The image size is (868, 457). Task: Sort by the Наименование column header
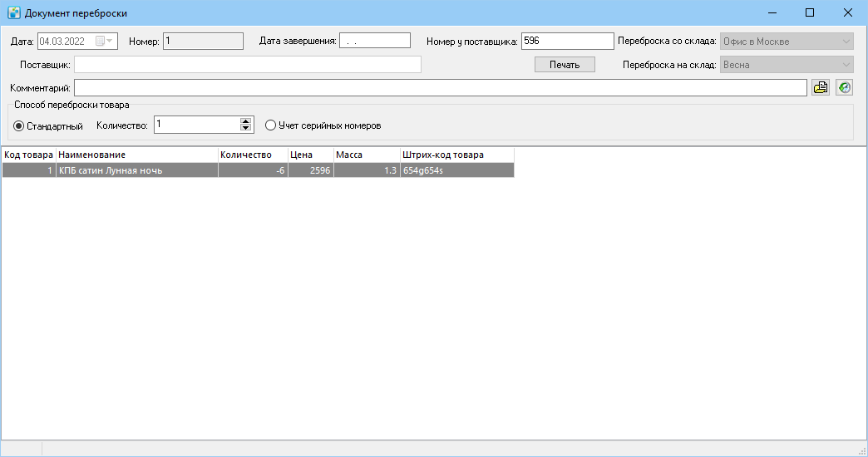(x=136, y=155)
